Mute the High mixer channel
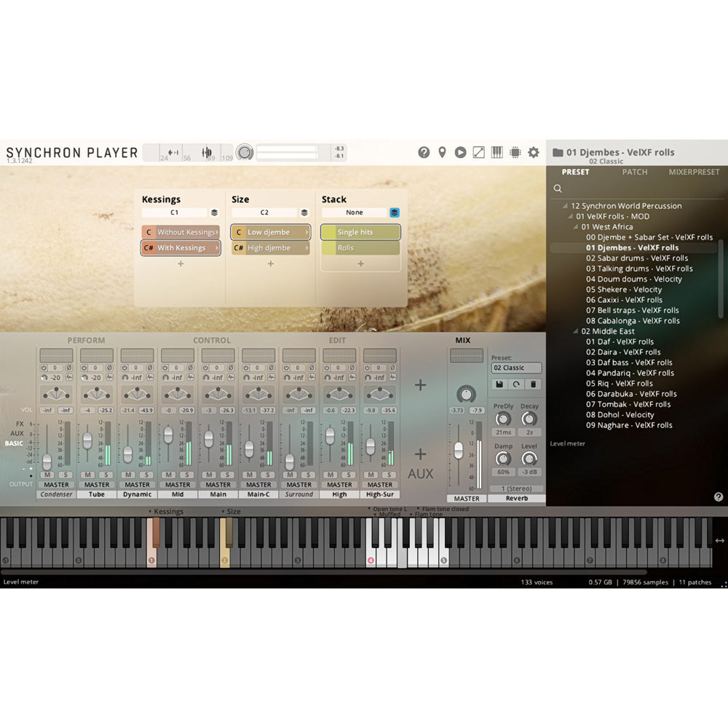Viewport: 728px width, 728px height. coord(330,475)
